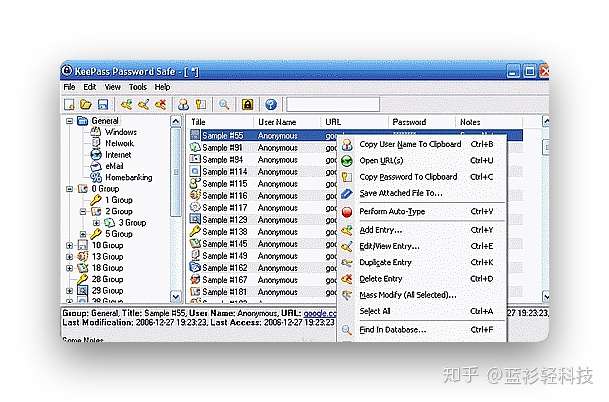The width and height of the screenshot is (609, 402).
Task: Select the Internet group in tree
Action: point(118,155)
